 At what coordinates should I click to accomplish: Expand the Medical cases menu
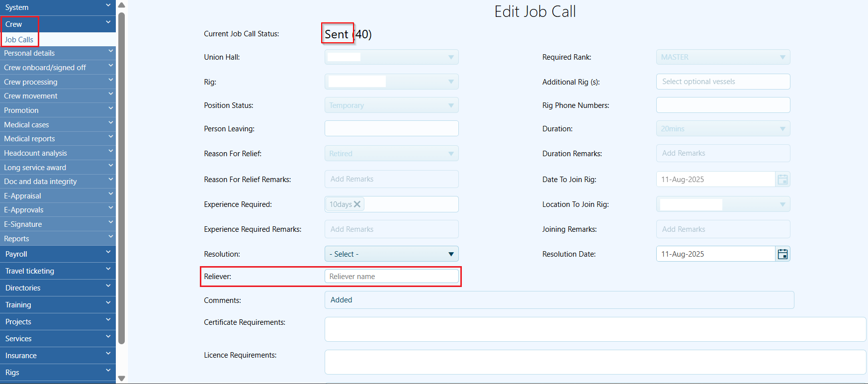pyautogui.click(x=58, y=125)
